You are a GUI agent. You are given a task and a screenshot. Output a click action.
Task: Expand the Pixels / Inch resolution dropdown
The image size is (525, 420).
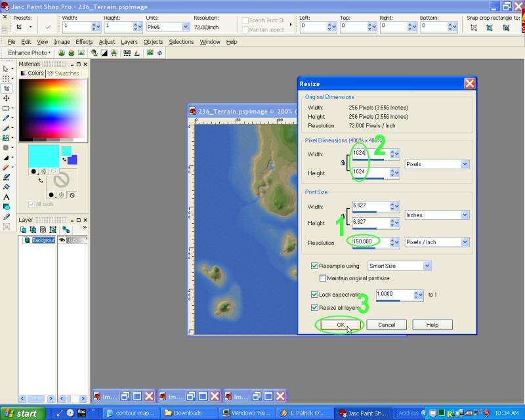[465, 242]
